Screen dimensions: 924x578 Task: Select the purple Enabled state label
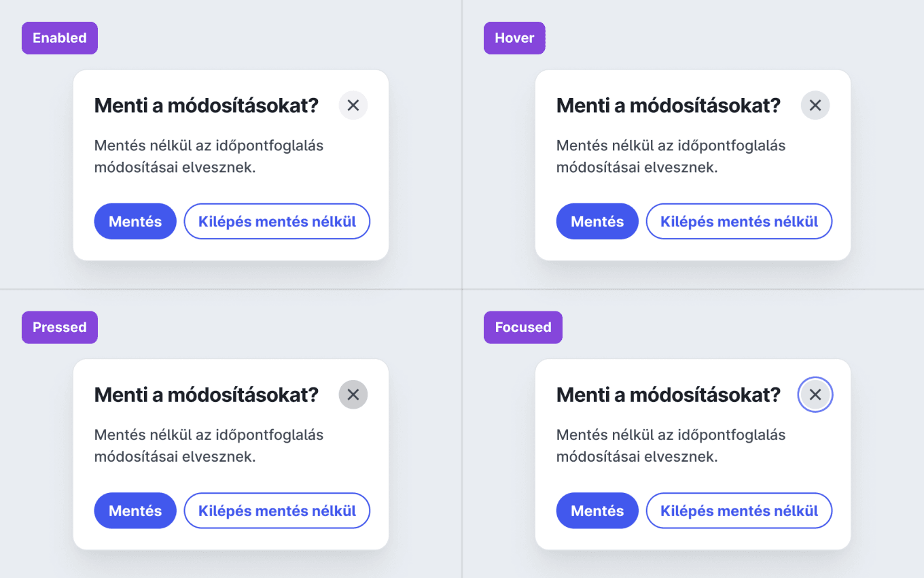click(x=60, y=38)
